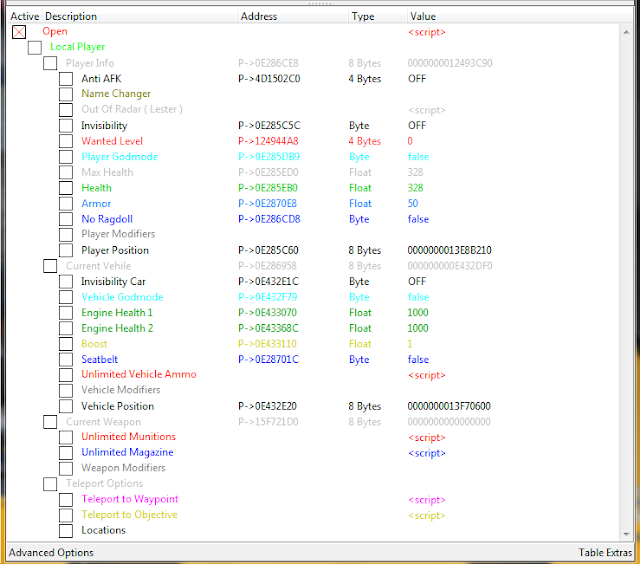Viewport: 640px width, 564px height.
Task: Activate Teleport to Waypoint checkbox
Action: tap(66, 500)
